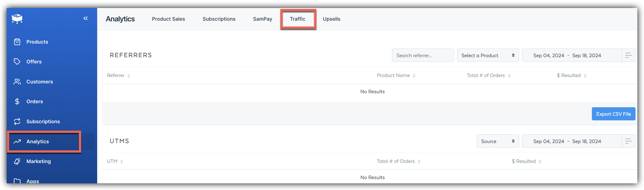Click the Subscriptions repeat arrows icon
This screenshot has height=190, width=644.
click(17, 121)
